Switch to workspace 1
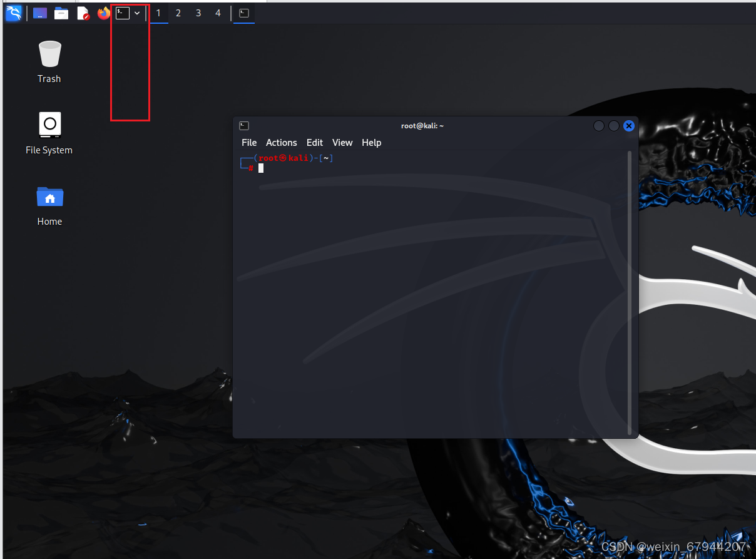Image resolution: width=756 pixels, height=559 pixels. click(x=158, y=13)
